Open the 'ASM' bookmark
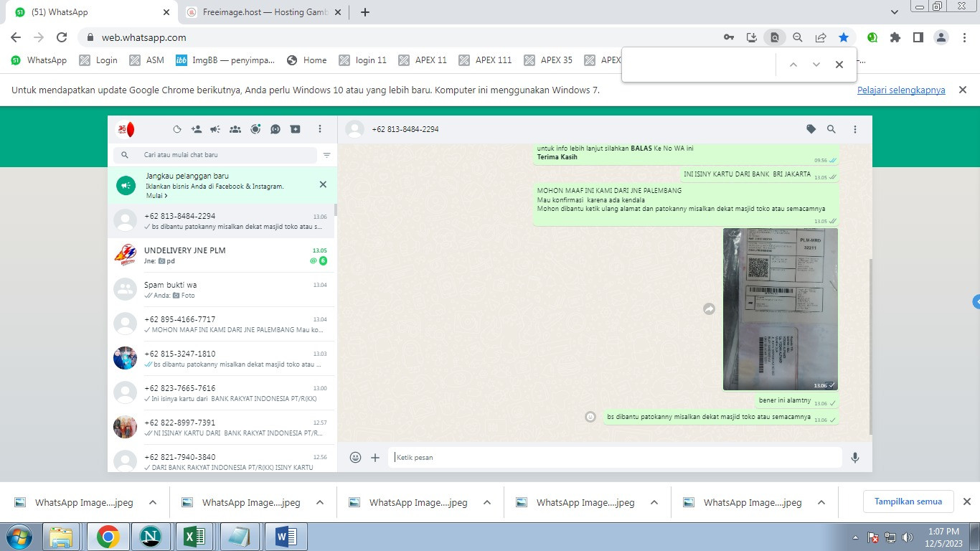980x551 pixels. point(147,60)
